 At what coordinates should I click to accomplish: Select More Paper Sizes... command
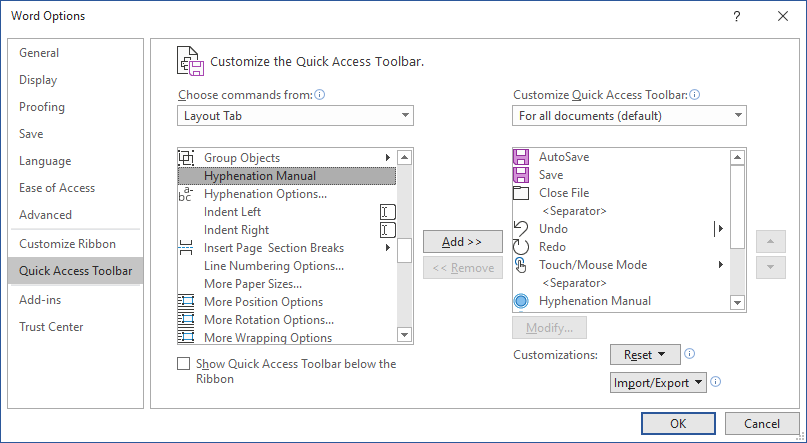tap(287, 284)
